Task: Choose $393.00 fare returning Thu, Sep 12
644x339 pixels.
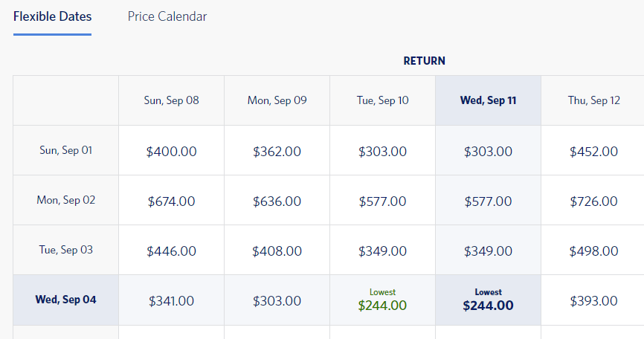Action: [x=593, y=300]
